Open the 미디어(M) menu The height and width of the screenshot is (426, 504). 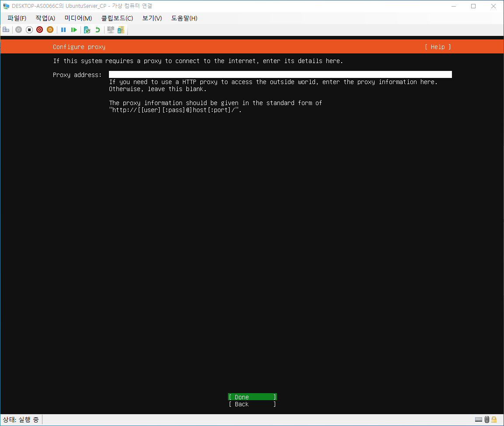click(78, 18)
